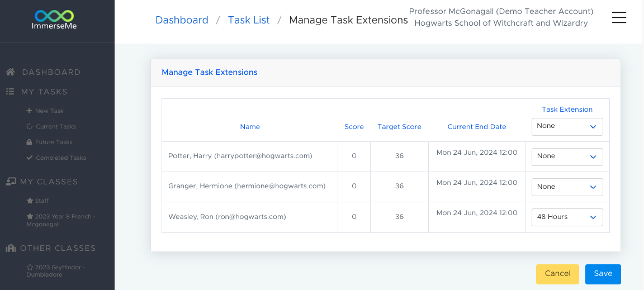Open 2023 Year 8 French - Mcgonagall class
The height and width of the screenshot is (290, 644).
[x=61, y=221]
